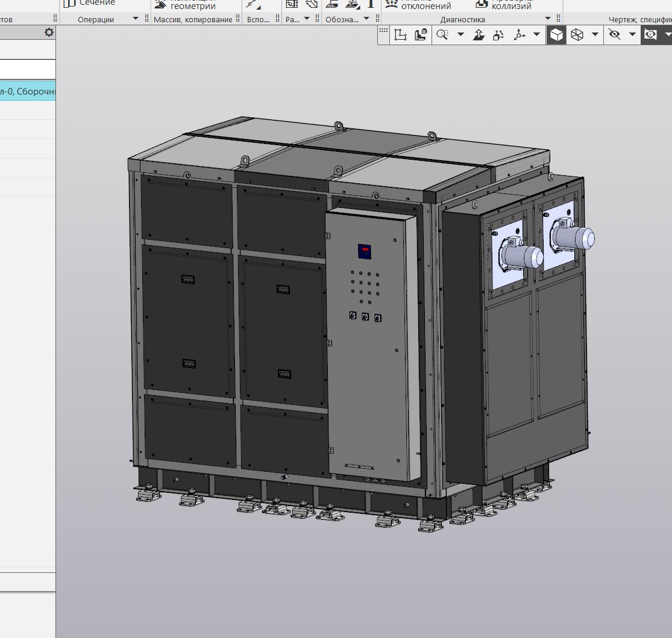Expand the Операции panel dropdown arrow
Image resolution: width=672 pixels, height=638 pixels.
pos(135,19)
